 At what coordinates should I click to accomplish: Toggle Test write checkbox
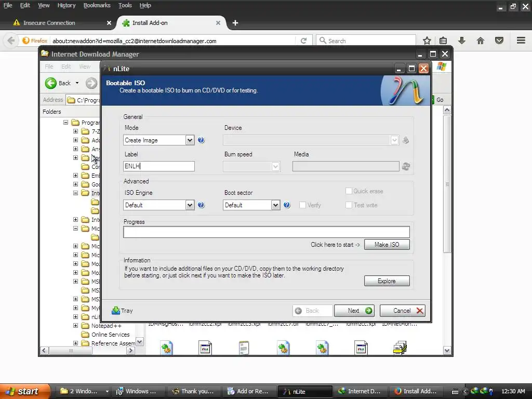point(349,205)
